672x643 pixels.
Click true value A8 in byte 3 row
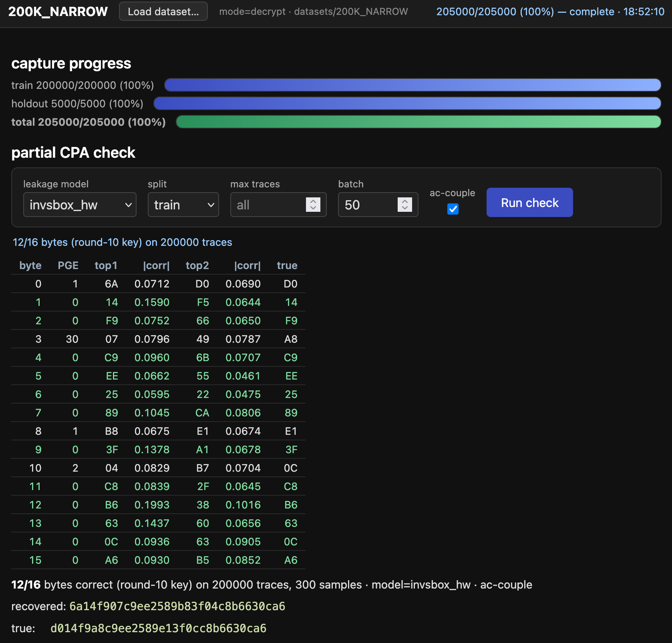291,339
